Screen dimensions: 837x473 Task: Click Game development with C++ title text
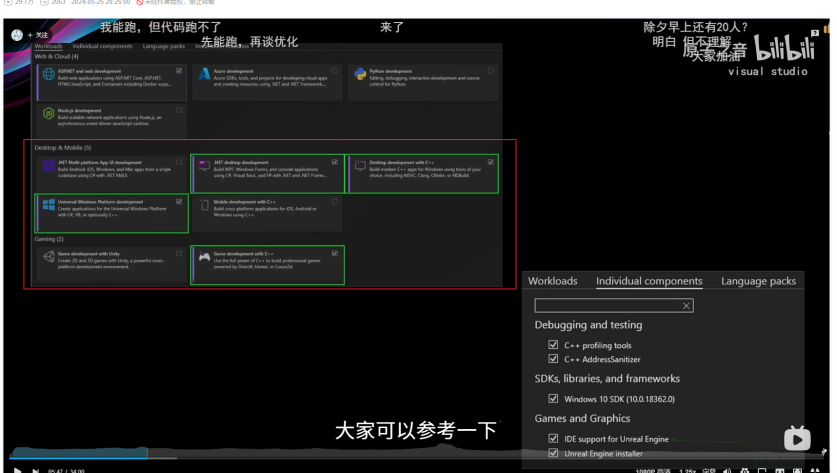click(x=243, y=254)
